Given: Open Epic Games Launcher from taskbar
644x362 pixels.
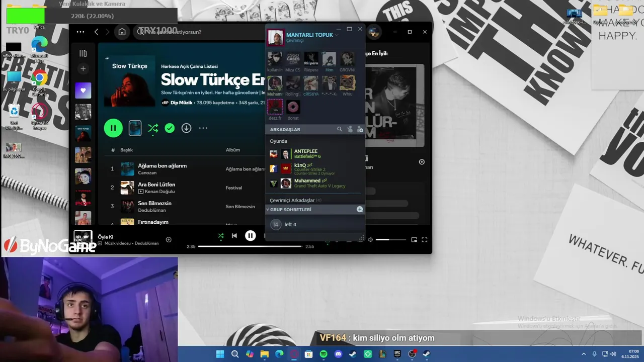Looking at the screenshot, I should pos(397,354).
